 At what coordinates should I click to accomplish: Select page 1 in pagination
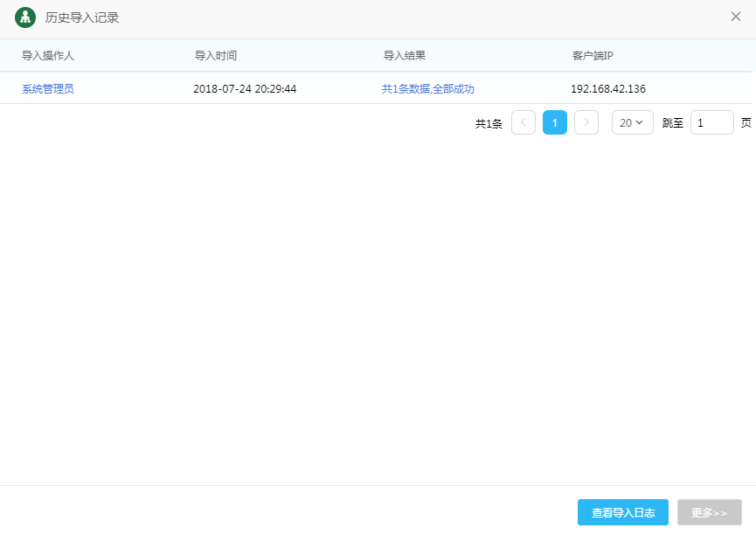(x=555, y=123)
